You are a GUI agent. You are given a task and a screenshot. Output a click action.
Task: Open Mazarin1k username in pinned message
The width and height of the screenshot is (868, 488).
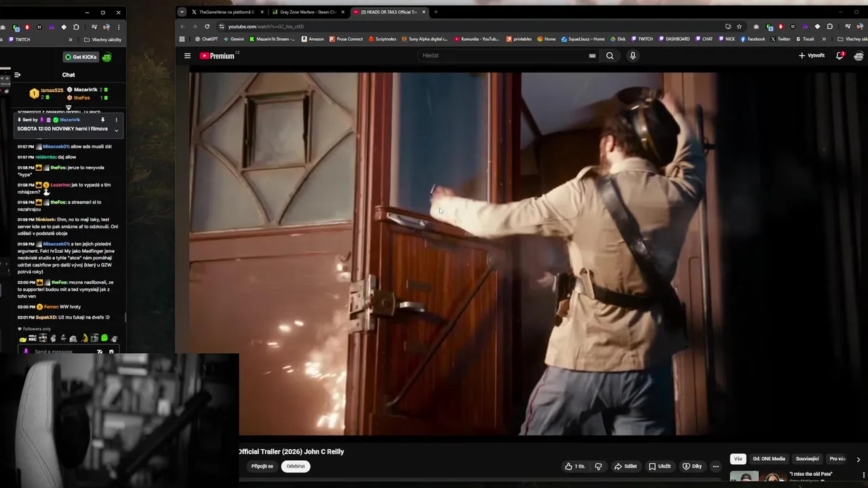click(x=70, y=120)
